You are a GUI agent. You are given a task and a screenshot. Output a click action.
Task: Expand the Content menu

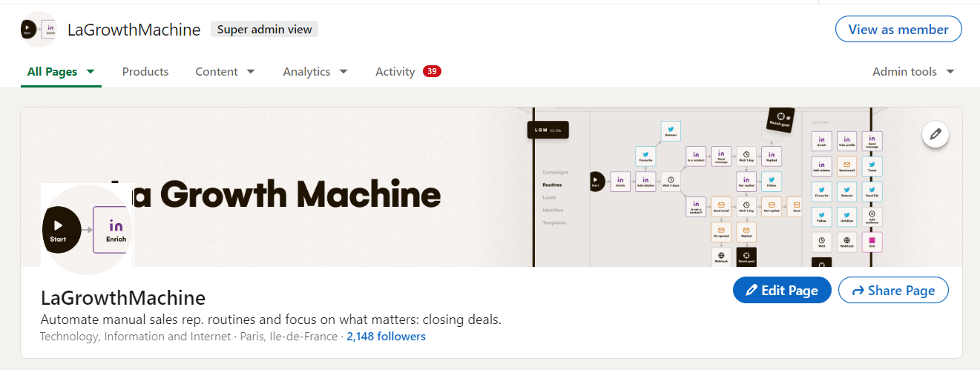click(225, 72)
